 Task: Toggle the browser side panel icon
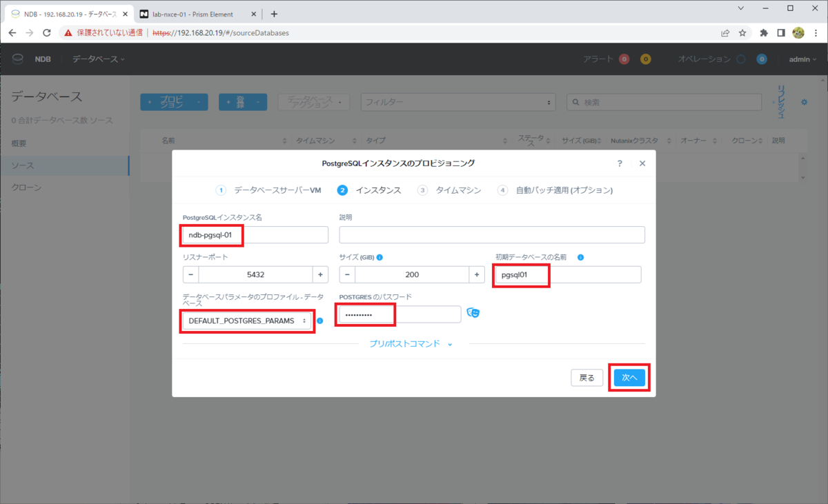click(781, 32)
